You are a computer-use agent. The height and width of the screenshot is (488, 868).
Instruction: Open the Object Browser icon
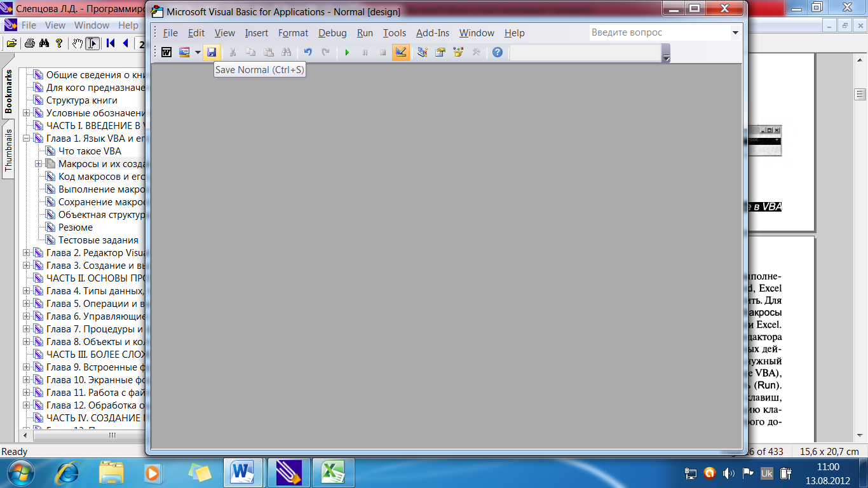458,52
